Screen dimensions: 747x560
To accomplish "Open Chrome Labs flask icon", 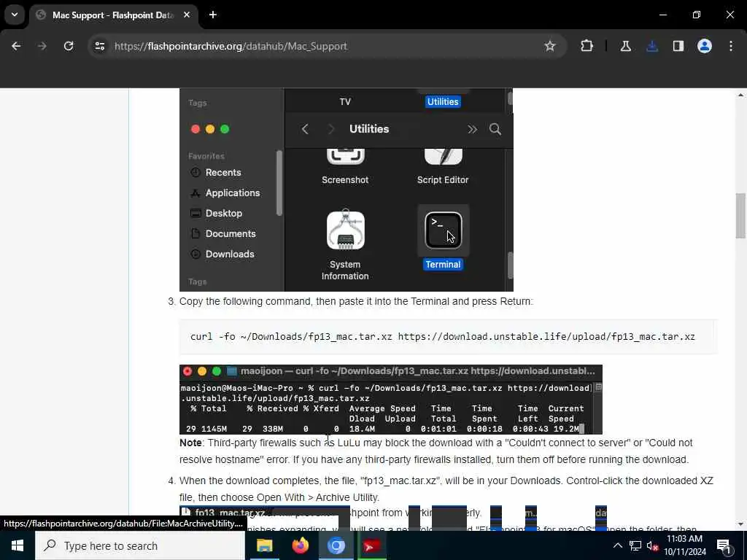I will [x=625, y=46].
